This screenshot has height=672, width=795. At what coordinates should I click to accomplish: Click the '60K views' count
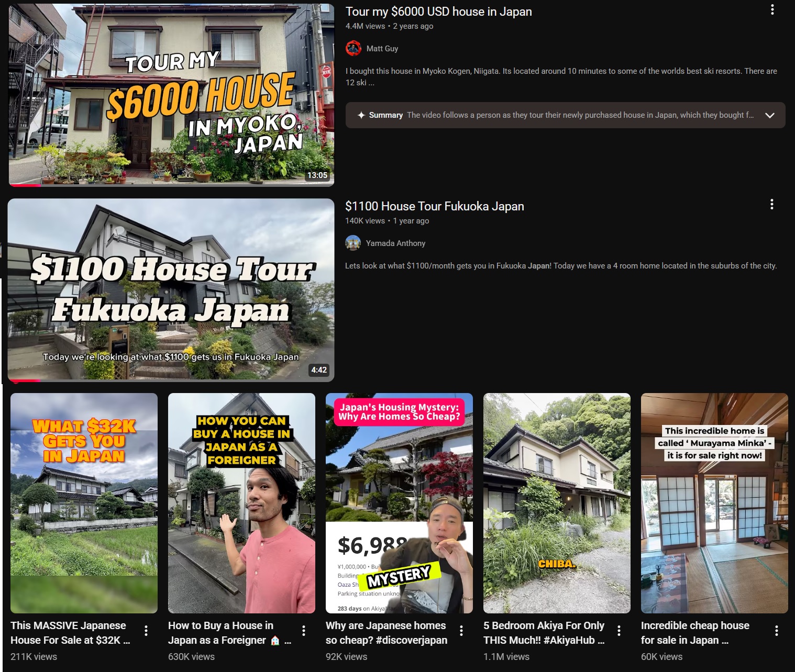(661, 656)
